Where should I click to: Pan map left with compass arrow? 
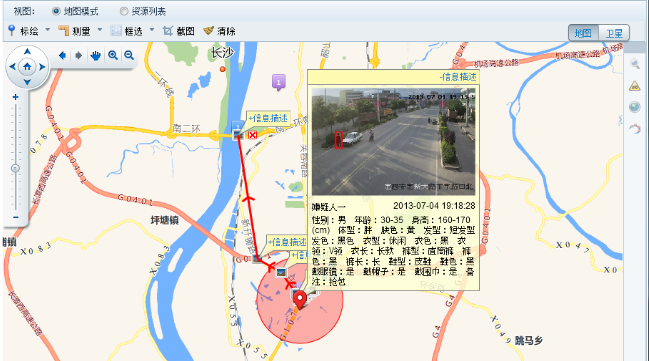pos(12,67)
